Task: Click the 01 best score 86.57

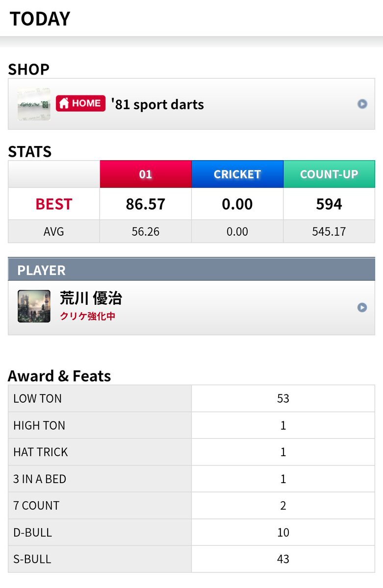Action: point(146,204)
